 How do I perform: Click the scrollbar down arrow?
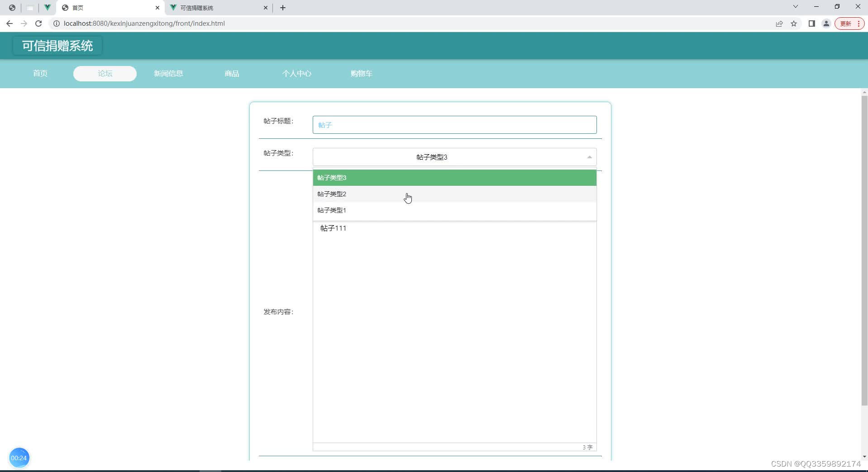[864, 457]
